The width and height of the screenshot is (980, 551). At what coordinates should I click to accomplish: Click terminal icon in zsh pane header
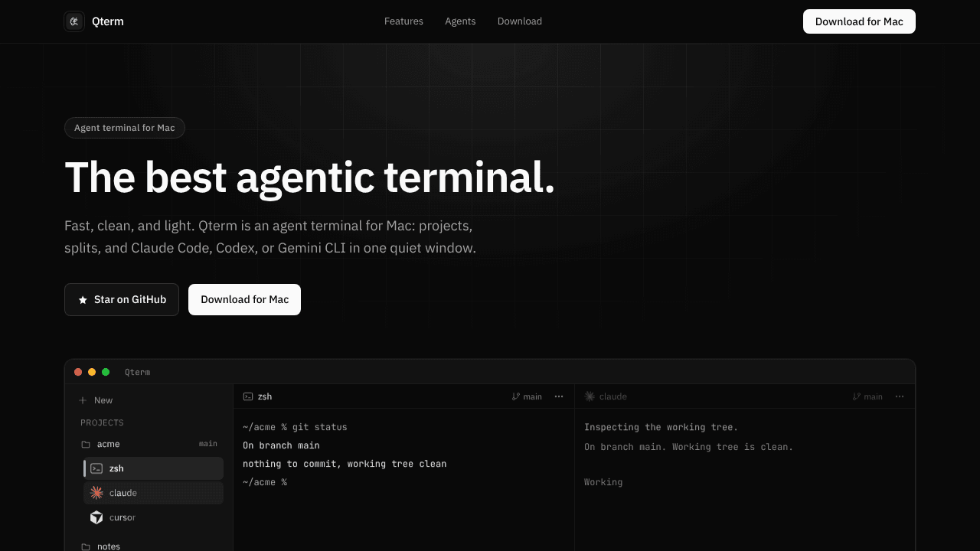[x=248, y=396]
